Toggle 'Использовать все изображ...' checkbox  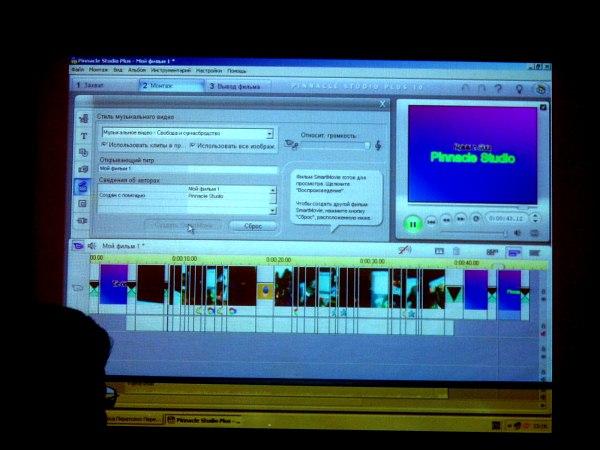click(x=192, y=146)
